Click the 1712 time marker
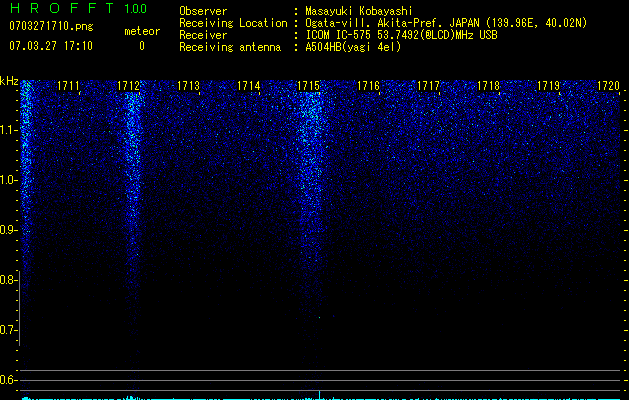 point(128,86)
